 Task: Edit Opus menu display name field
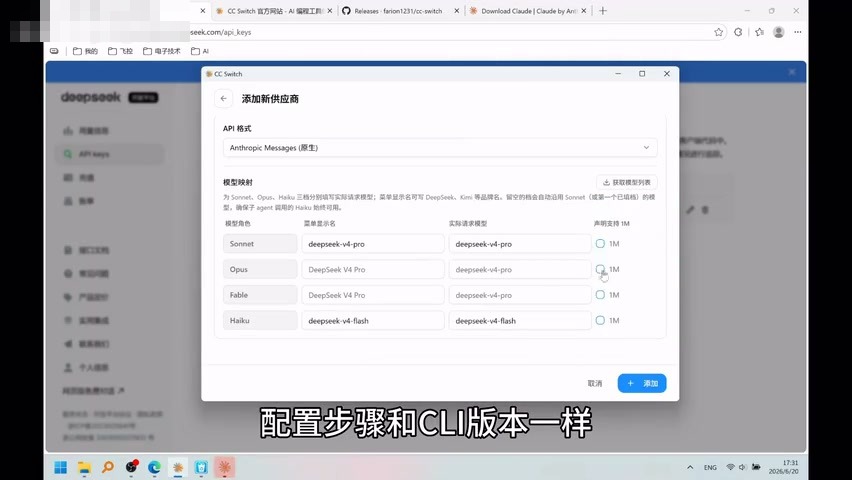(x=373, y=269)
